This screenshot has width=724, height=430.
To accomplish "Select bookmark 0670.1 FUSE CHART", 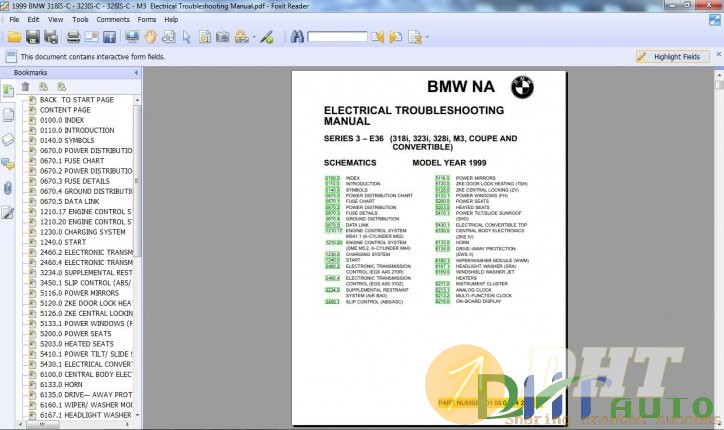I will click(x=72, y=161).
